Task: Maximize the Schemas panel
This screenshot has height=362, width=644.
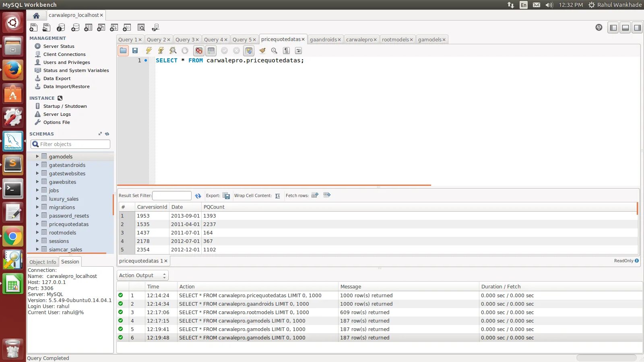Action: pos(100,134)
